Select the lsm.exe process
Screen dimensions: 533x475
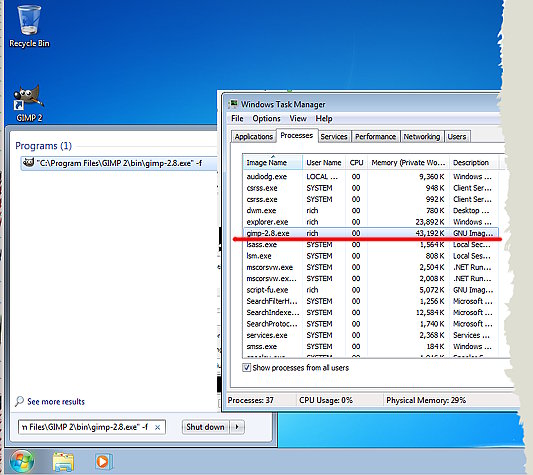click(371, 256)
